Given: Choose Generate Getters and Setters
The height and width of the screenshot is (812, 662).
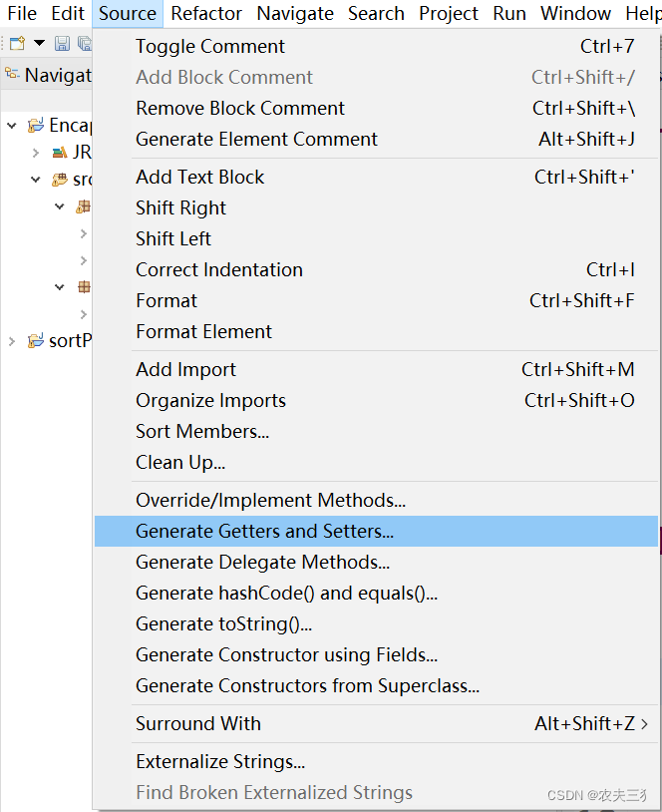Looking at the screenshot, I should pos(264,532).
